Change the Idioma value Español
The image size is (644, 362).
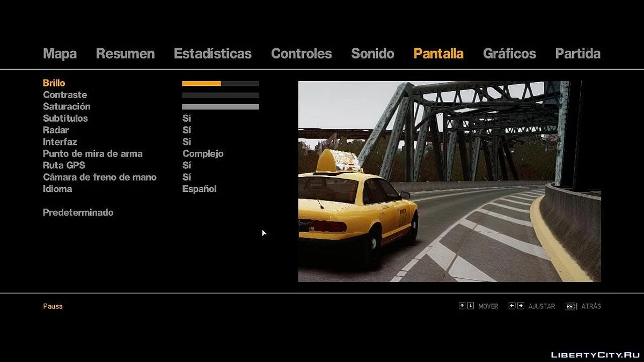(x=200, y=189)
